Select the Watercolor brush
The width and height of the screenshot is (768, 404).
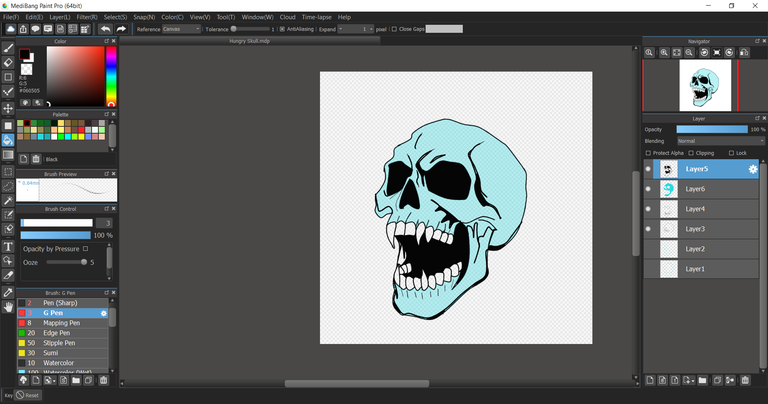tap(63, 363)
